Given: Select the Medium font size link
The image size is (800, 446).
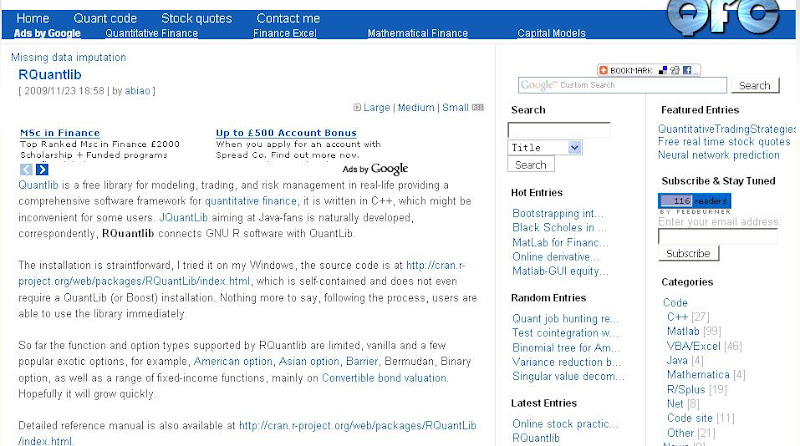Looking at the screenshot, I should [x=416, y=108].
